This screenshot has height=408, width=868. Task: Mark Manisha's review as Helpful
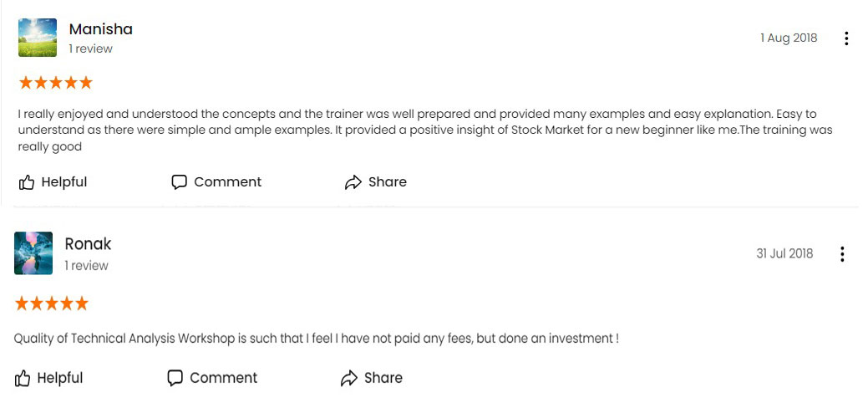coord(53,182)
